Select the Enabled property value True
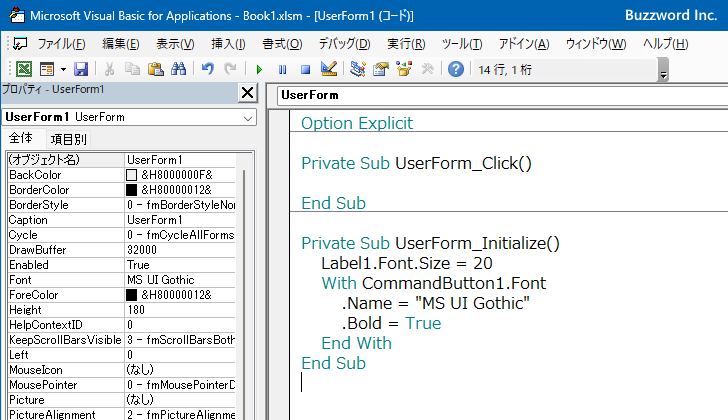Viewport: 728px width, 420px height. [180, 265]
